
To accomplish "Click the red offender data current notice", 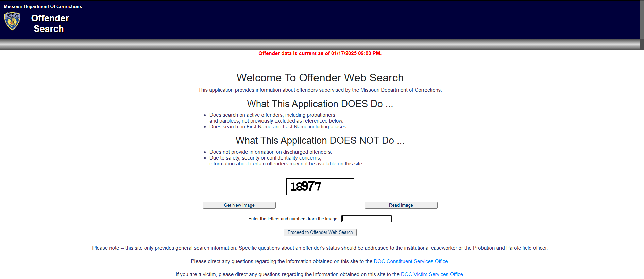I will point(320,53).
